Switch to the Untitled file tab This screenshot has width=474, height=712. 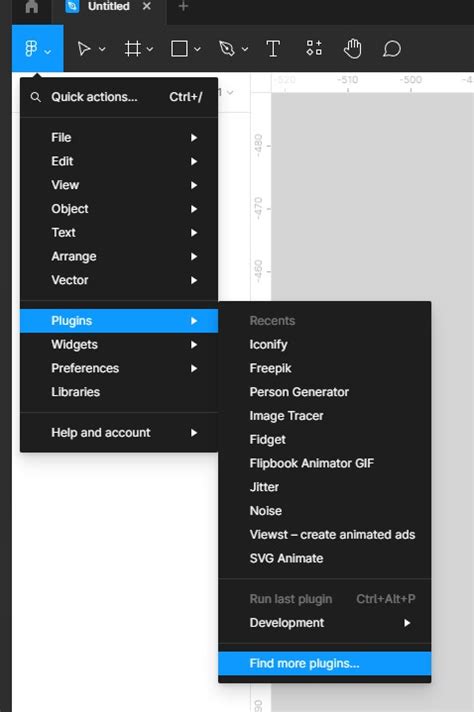[109, 6]
